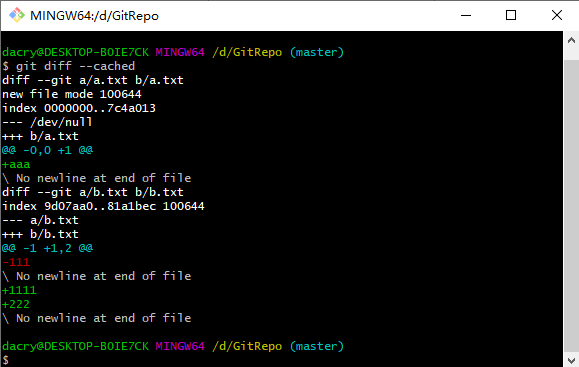Click the 'new file mode 100644' line

(x=72, y=94)
